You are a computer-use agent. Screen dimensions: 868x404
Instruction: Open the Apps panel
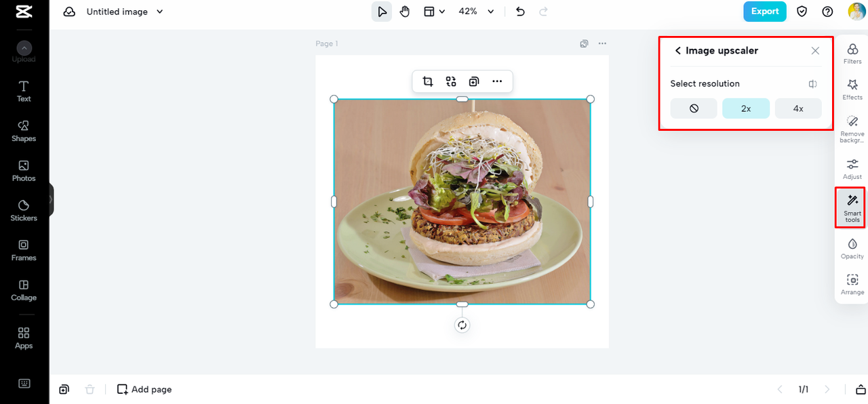coord(24,338)
